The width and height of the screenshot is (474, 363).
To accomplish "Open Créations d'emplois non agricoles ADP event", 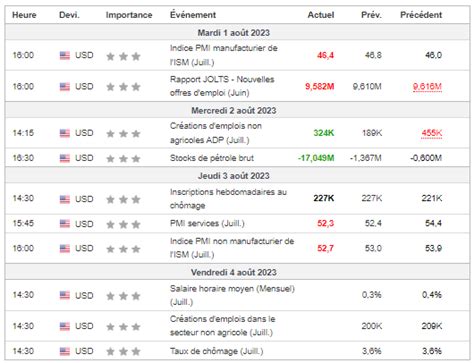I will 216,133.
